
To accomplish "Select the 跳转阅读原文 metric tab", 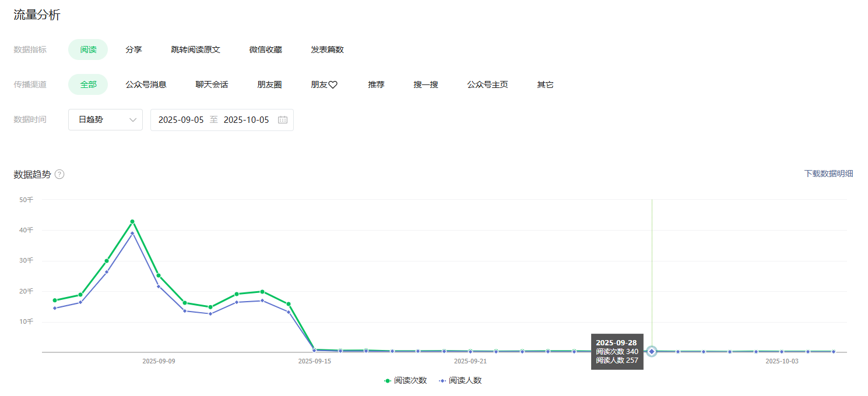I will (x=195, y=49).
